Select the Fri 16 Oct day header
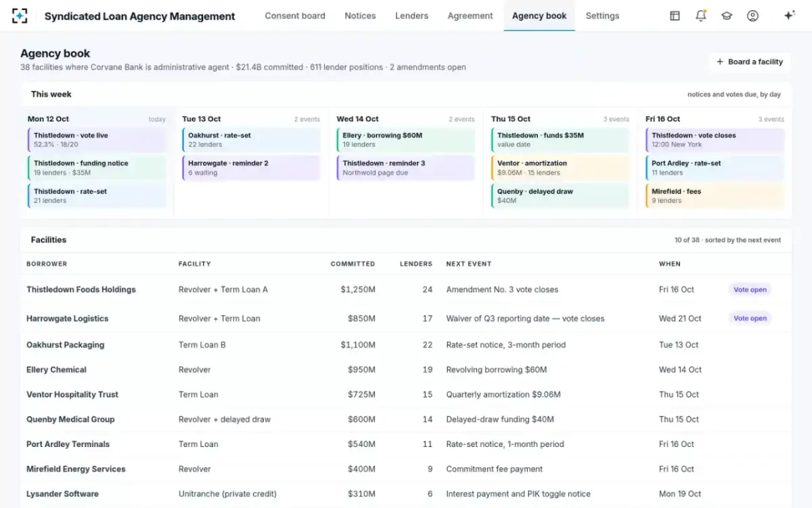This screenshot has width=812, height=508. 663,119
